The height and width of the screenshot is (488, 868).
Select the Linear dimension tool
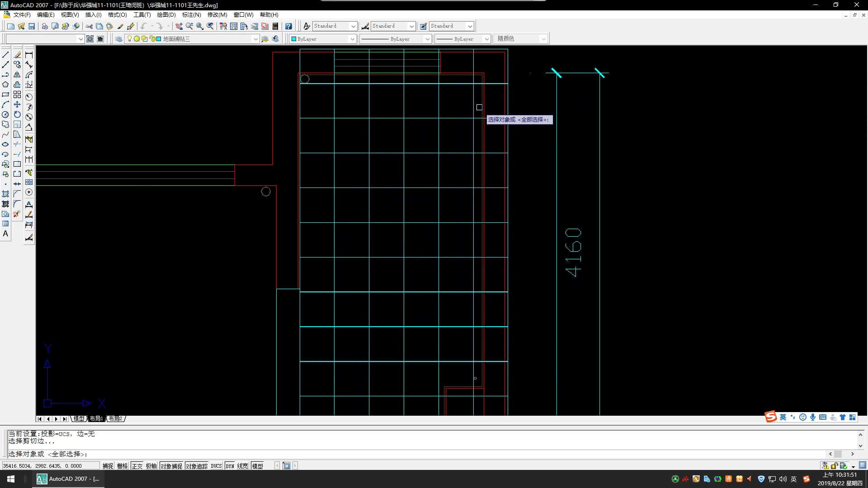29,55
